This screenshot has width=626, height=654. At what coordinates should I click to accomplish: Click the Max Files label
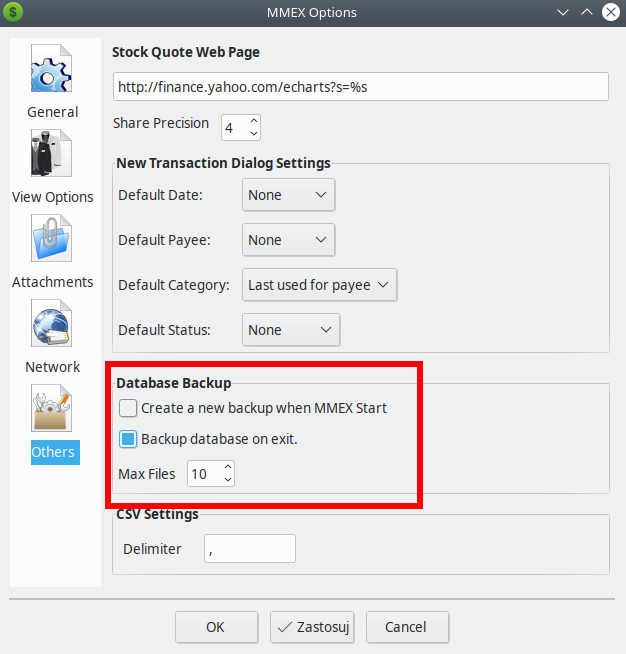pos(147,474)
